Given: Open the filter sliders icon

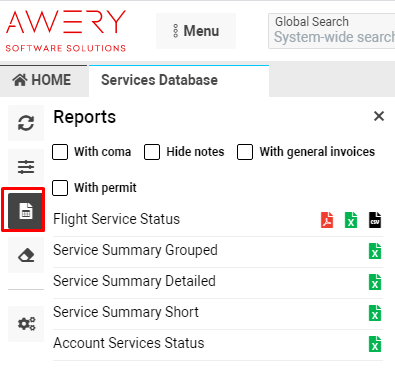Looking at the screenshot, I should pyautogui.click(x=26, y=167).
